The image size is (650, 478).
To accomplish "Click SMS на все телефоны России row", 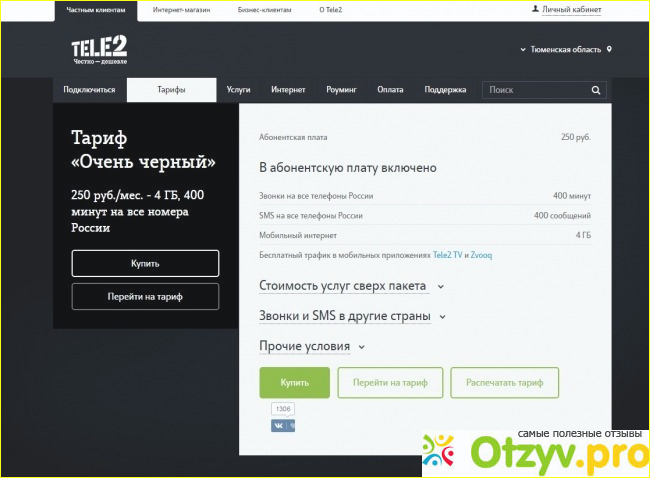I will pyautogui.click(x=425, y=216).
